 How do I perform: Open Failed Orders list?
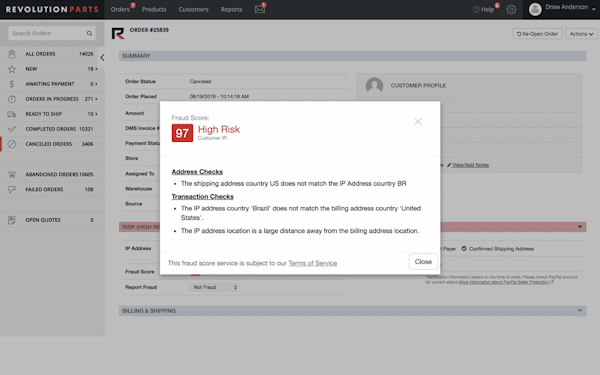(x=52, y=189)
